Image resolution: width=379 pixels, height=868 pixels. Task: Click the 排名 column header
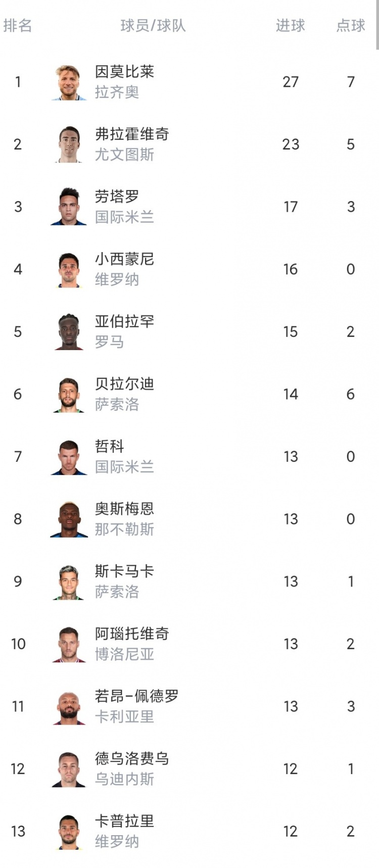tap(18, 25)
